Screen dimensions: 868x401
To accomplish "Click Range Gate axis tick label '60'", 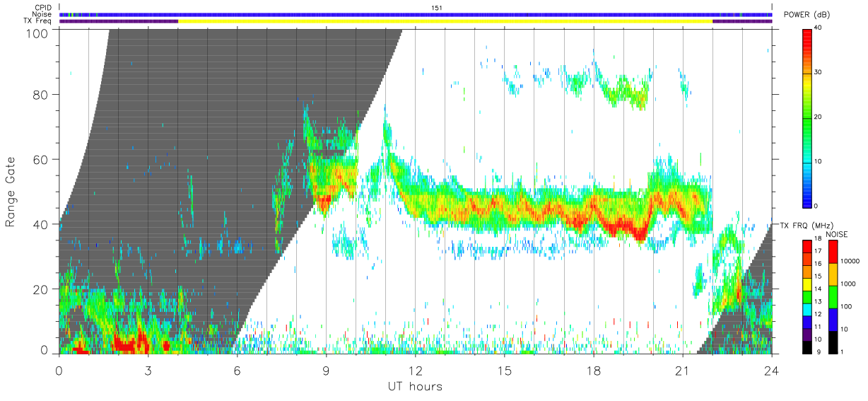I will (x=42, y=159).
